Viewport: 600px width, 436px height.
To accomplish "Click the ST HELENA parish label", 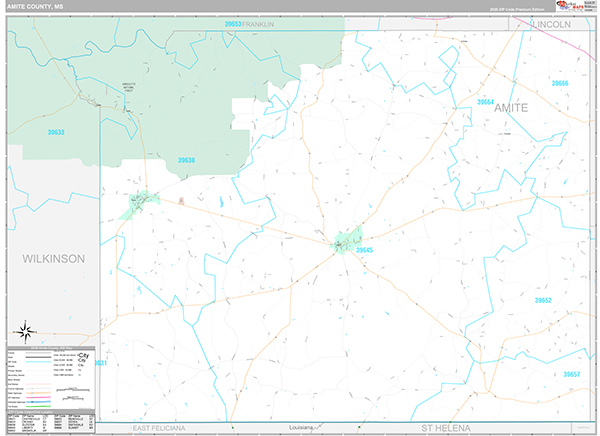I will click(445, 428).
